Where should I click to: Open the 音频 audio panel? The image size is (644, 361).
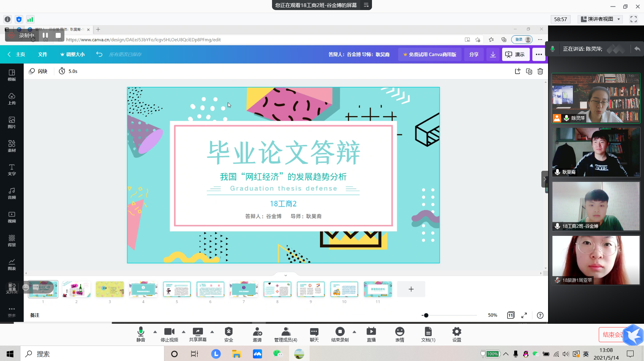(x=12, y=194)
